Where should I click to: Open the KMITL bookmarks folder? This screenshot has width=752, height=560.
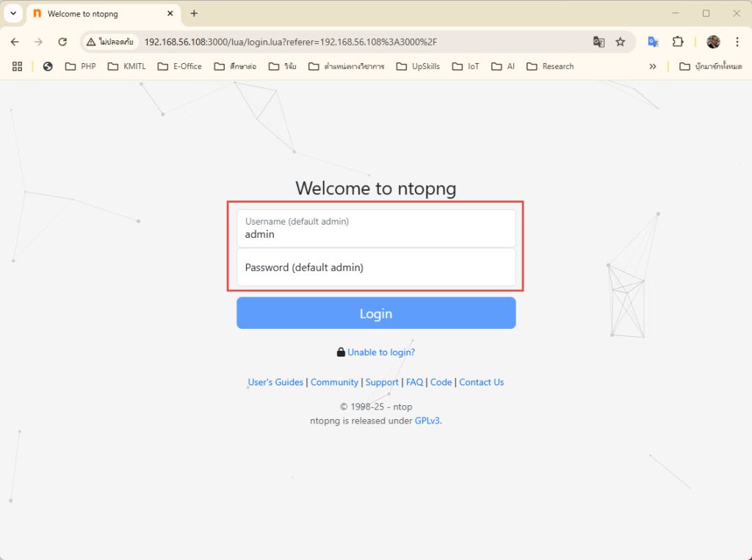pyautogui.click(x=126, y=67)
